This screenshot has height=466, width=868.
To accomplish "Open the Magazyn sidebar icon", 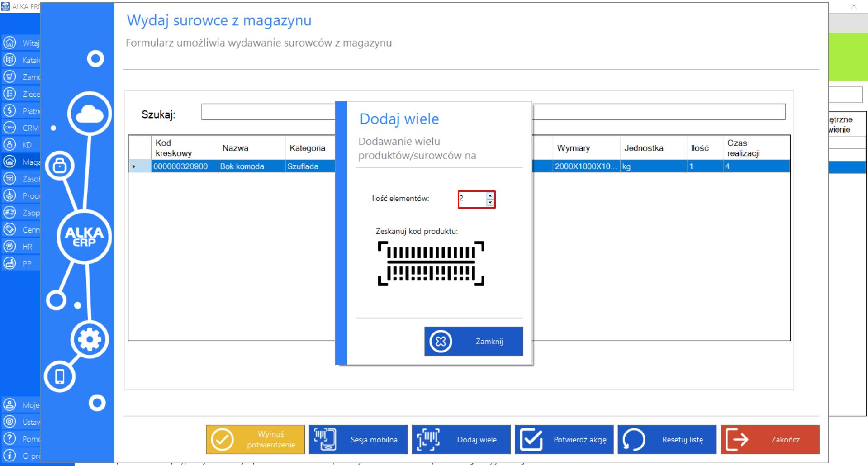I will [x=9, y=162].
